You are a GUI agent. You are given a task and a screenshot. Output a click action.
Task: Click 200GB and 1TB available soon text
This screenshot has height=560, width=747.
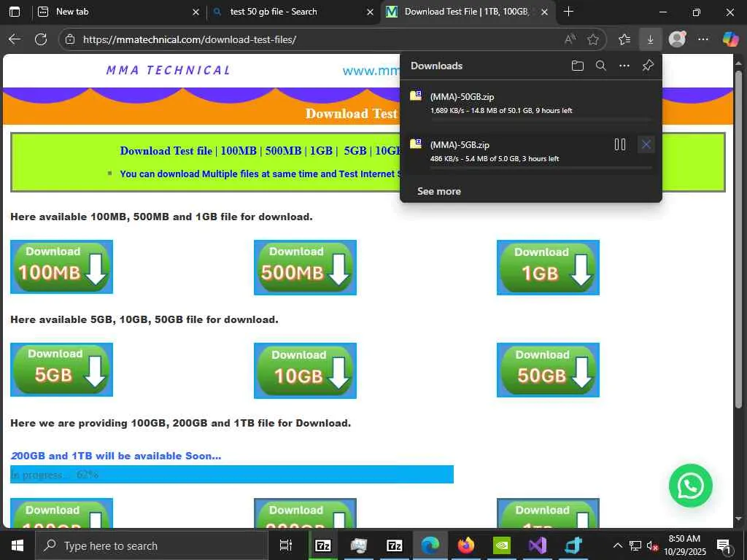pyautogui.click(x=116, y=456)
